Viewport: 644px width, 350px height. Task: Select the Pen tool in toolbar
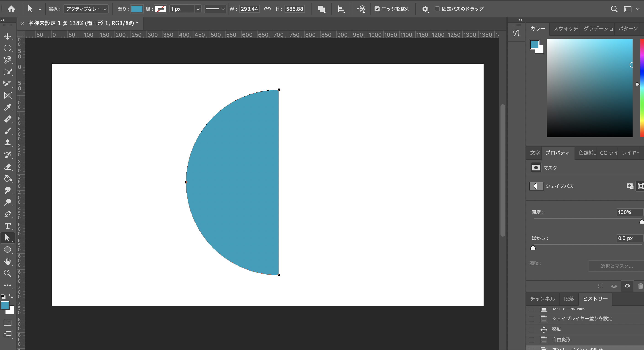pyautogui.click(x=8, y=214)
